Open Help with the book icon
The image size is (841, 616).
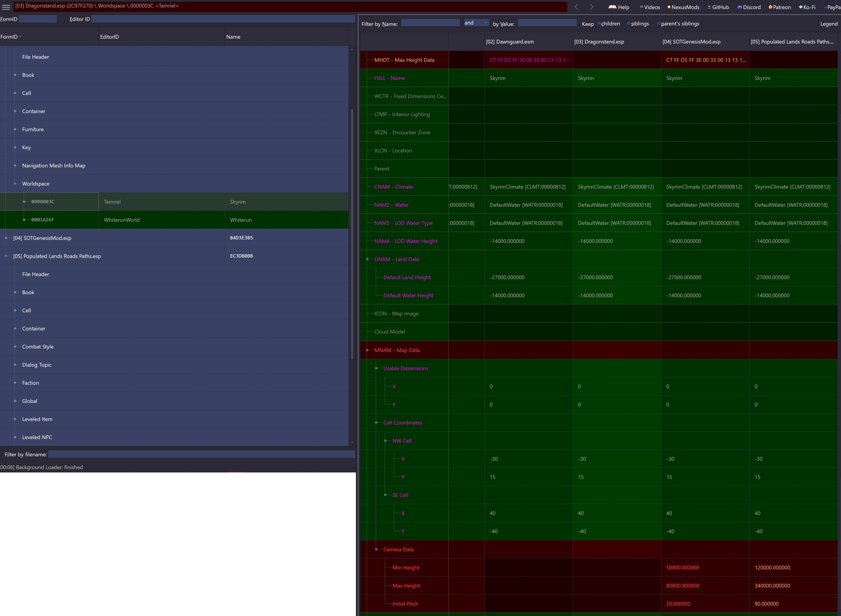tap(618, 7)
